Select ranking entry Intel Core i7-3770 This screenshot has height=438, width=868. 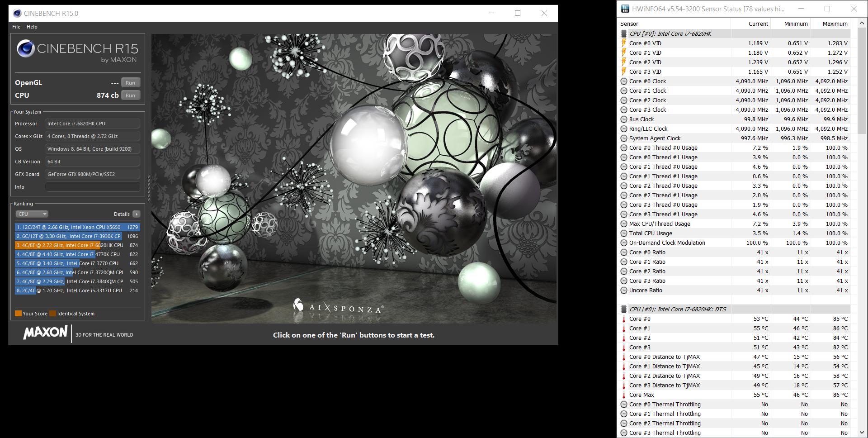tap(77, 263)
